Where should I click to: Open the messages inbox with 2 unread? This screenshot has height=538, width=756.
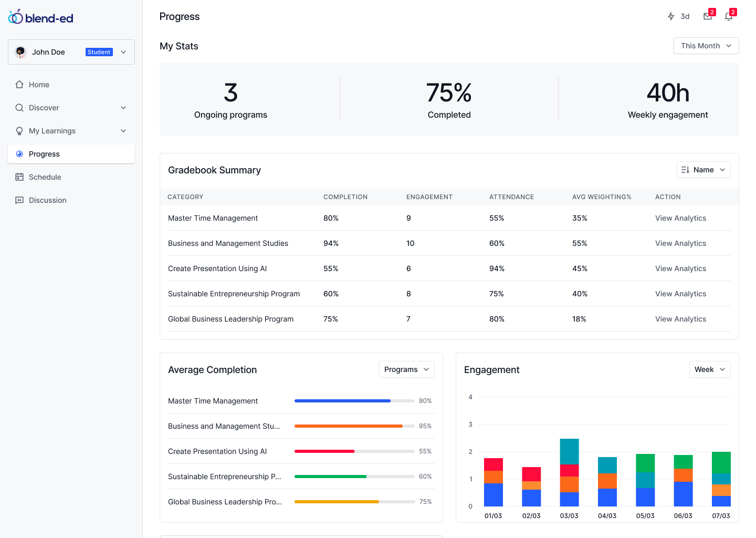[x=707, y=16]
